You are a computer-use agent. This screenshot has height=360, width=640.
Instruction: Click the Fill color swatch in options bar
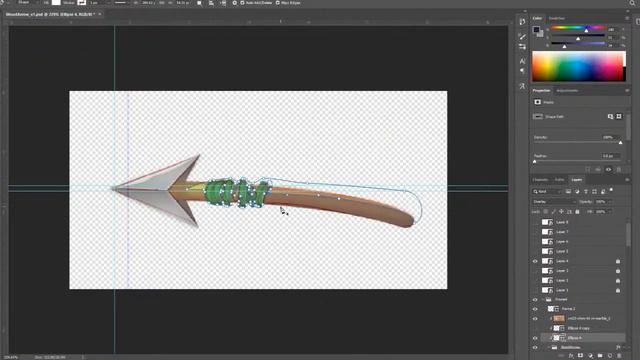(x=56, y=2)
